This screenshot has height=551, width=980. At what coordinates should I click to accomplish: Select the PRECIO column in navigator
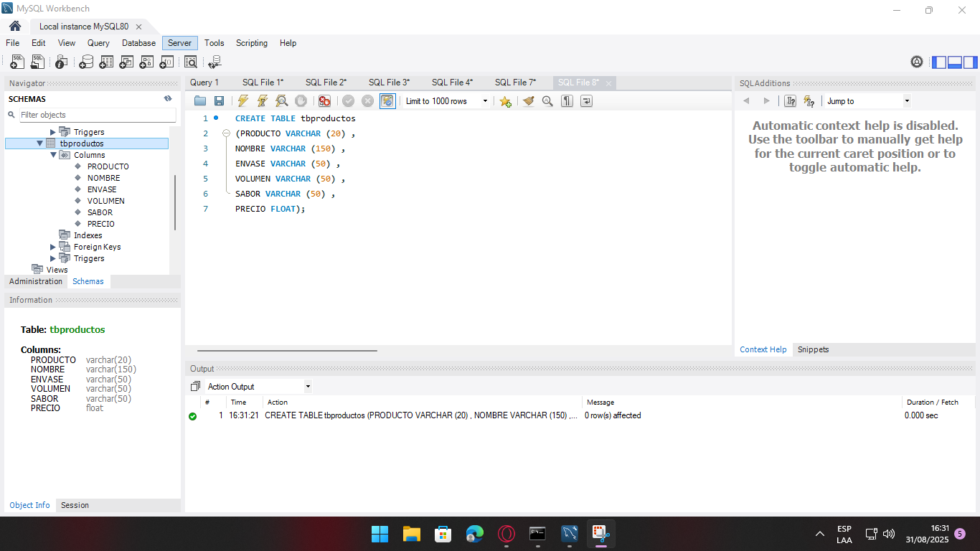[x=101, y=224]
